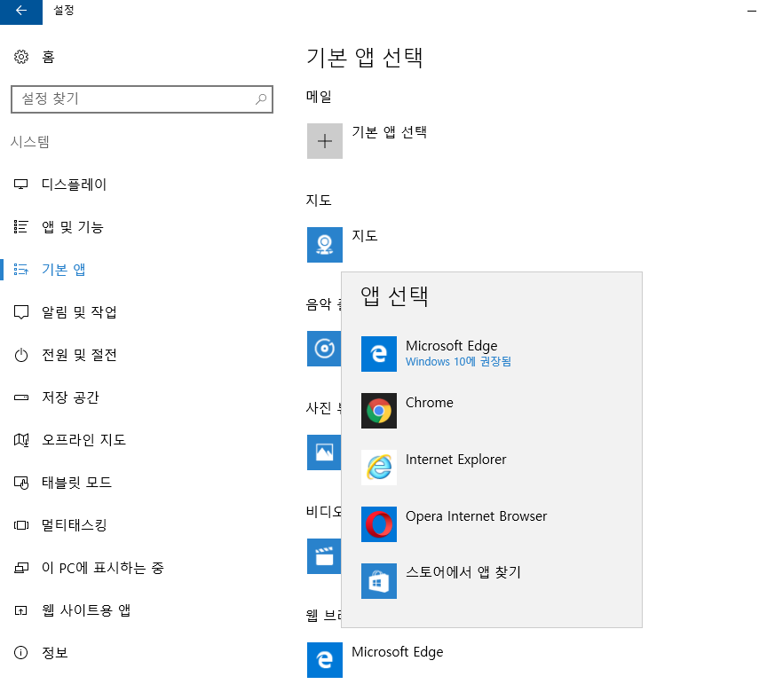
Task: Open 웹 사이트용 앱 settings page
Action: (x=86, y=610)
